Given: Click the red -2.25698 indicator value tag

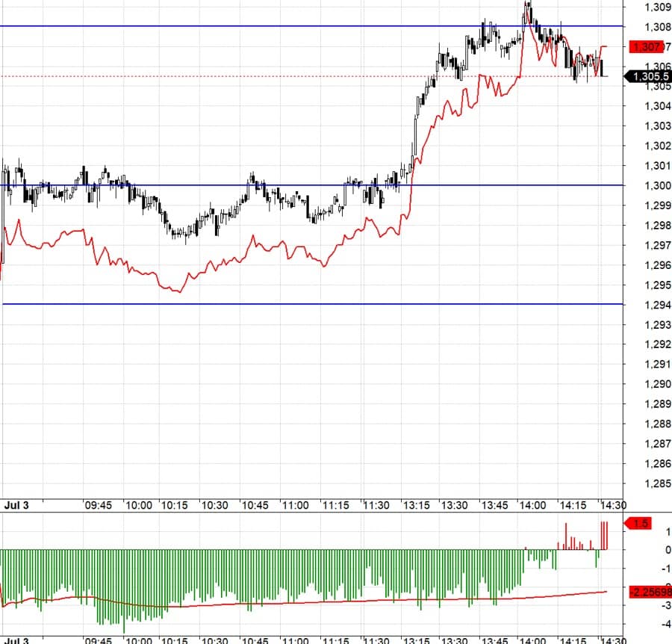Looking at the screenshot, I should click(649, 592).
